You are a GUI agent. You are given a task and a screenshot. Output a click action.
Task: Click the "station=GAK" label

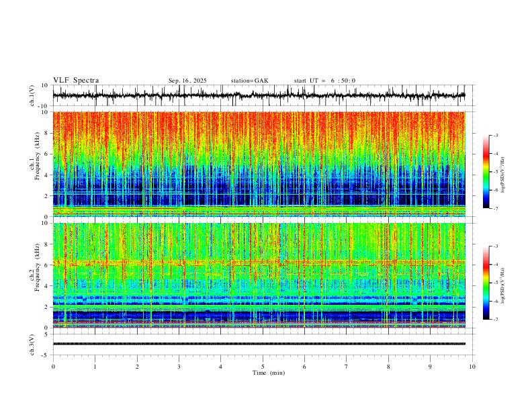click(x=249, y=81)
